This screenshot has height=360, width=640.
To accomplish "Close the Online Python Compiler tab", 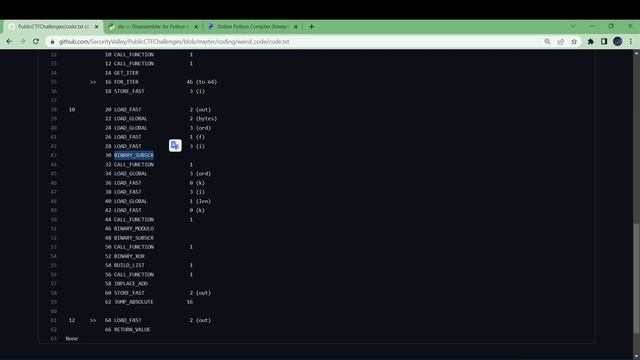I will click(x=296, y=27).
